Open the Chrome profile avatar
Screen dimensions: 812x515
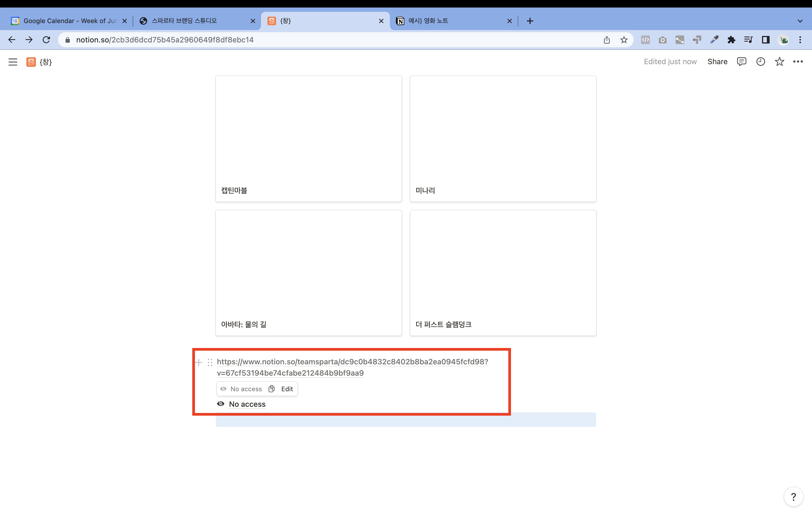click(783, 40)
